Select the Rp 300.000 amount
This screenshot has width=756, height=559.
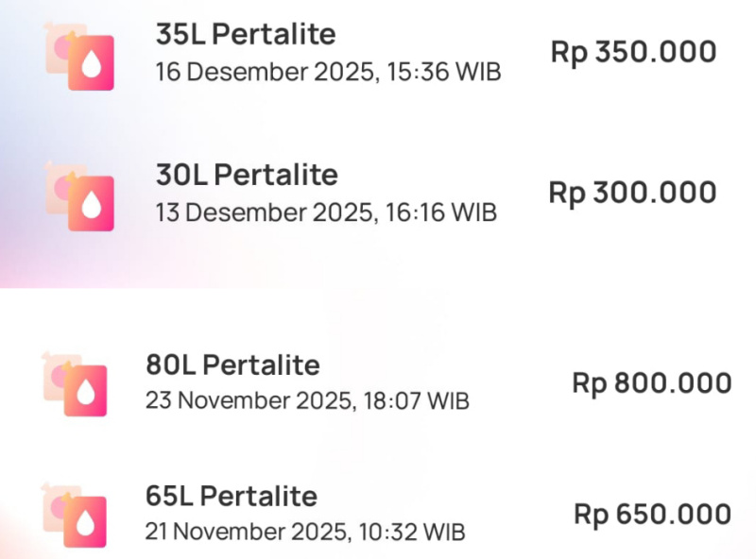coord(632,193)
